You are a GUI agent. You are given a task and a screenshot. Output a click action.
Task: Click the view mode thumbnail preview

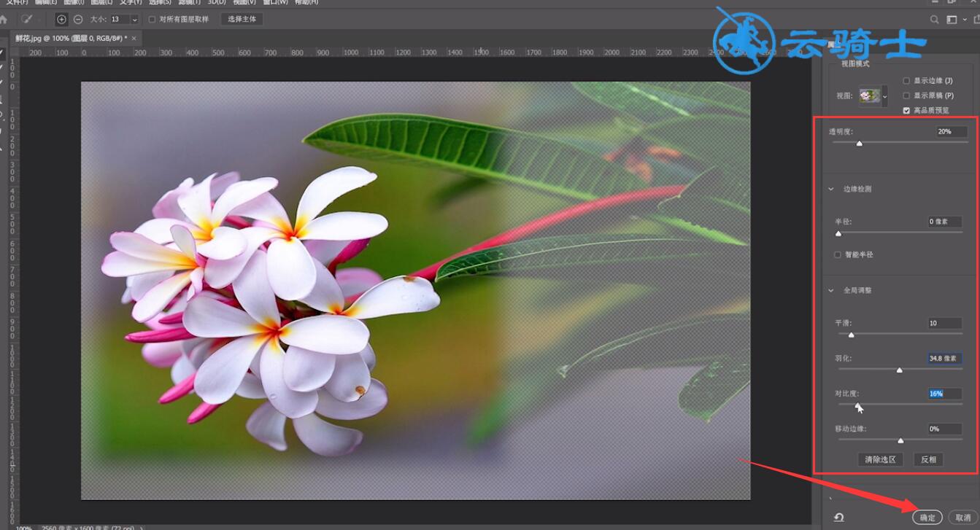869,96
